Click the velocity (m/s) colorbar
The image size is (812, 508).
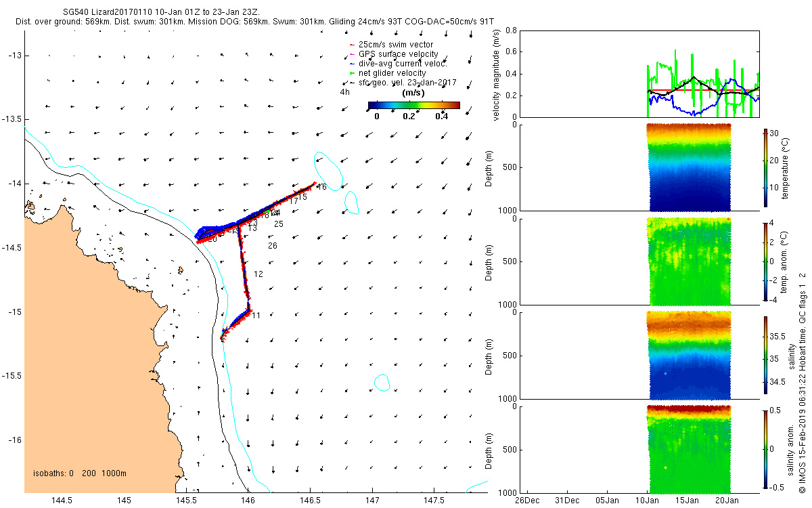coord(414,105)
